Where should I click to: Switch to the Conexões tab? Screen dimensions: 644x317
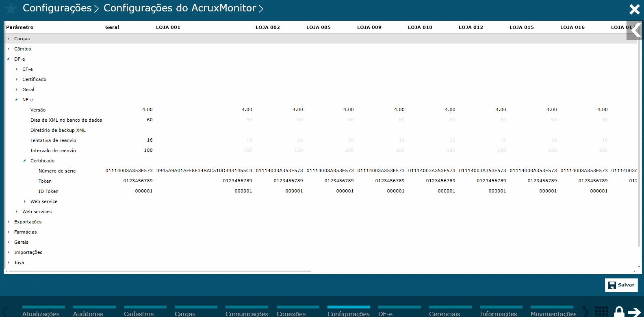point(298,312)
